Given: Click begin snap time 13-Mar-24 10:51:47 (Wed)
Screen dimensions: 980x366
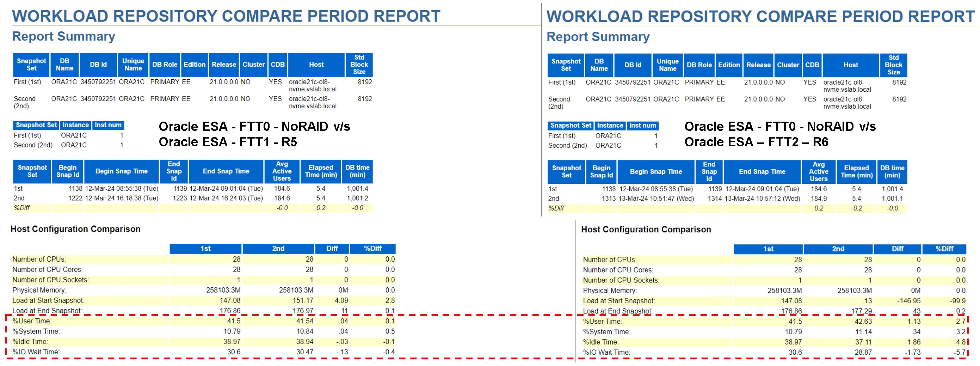Looking at the screenshot, I should coord(656,199).
